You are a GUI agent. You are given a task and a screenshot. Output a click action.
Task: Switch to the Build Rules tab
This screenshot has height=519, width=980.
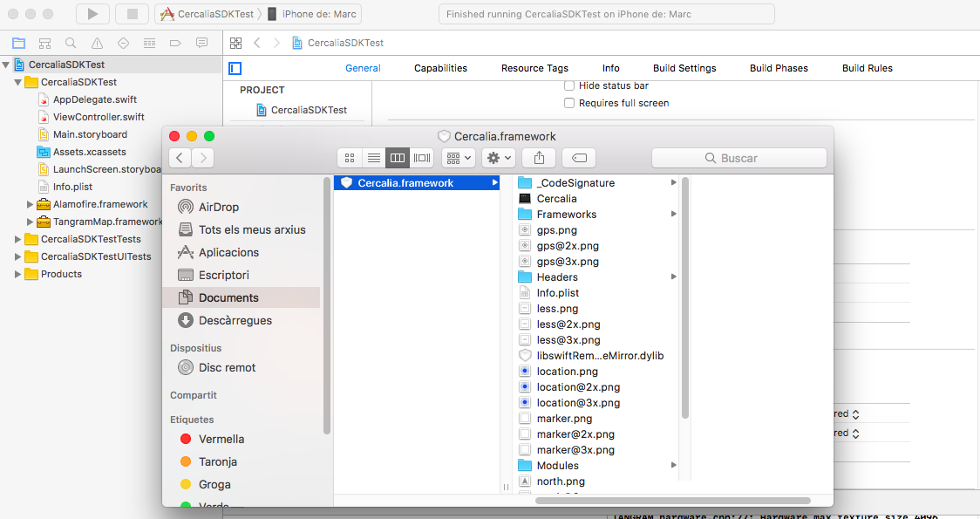(867, 68)
